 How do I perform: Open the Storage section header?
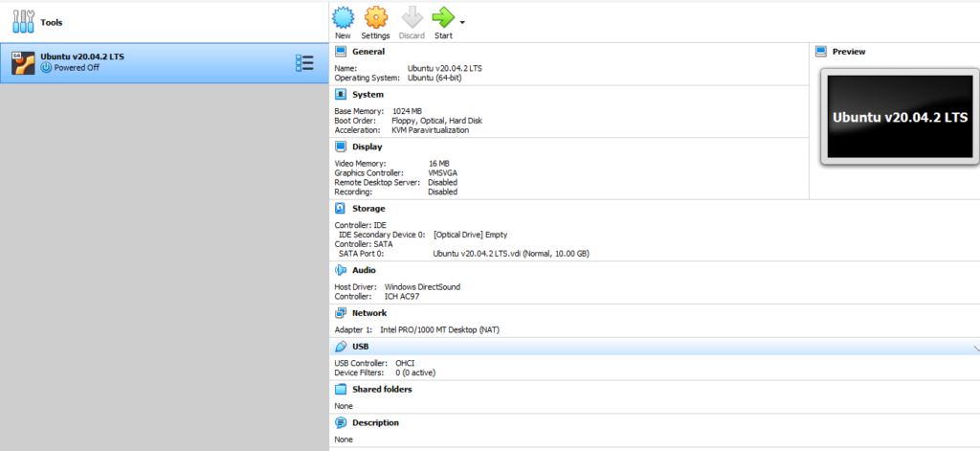(x=368, y=208)
